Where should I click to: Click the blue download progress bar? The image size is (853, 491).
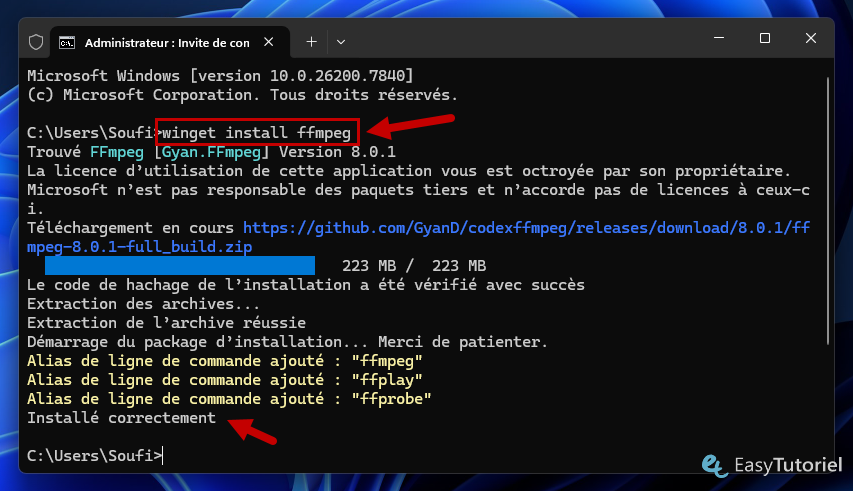(x=180, y=265)
